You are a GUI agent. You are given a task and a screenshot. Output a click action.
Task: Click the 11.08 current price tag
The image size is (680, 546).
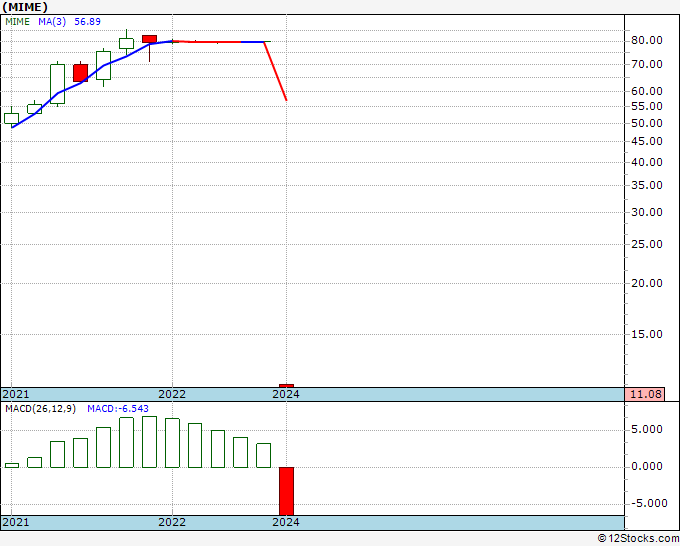point(646,394)
